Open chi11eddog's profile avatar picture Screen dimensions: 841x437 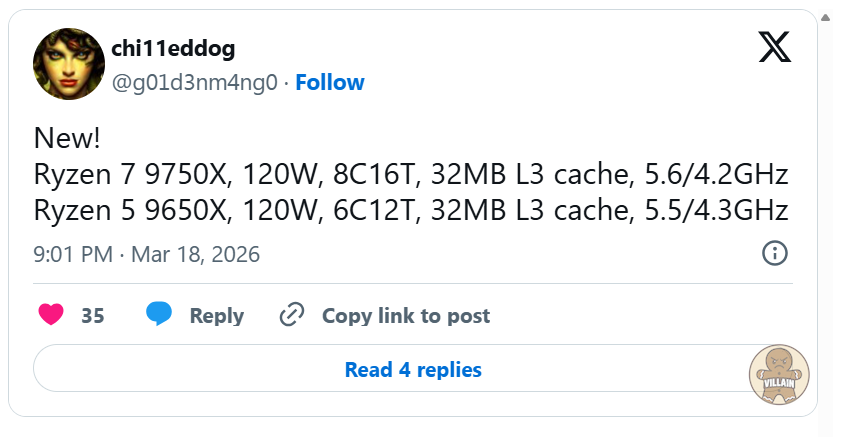[x=69, y=64]
